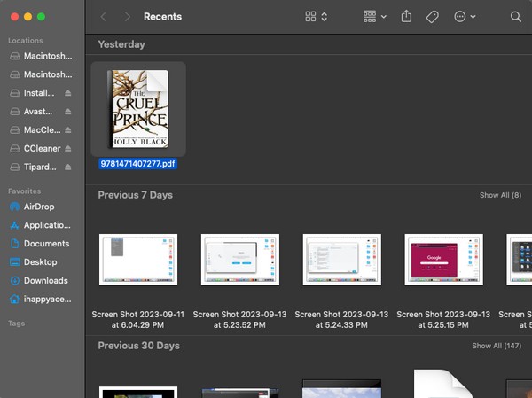
Task: Switch to icon grid view
Action: [x=310, y=16]
